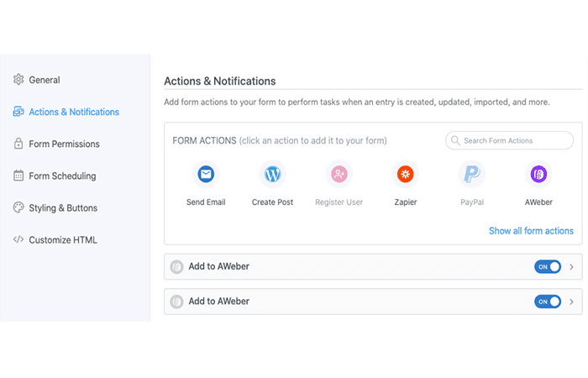The image size is (588, 378).
Task: Click the Register User label text
Action: [339, 202]
